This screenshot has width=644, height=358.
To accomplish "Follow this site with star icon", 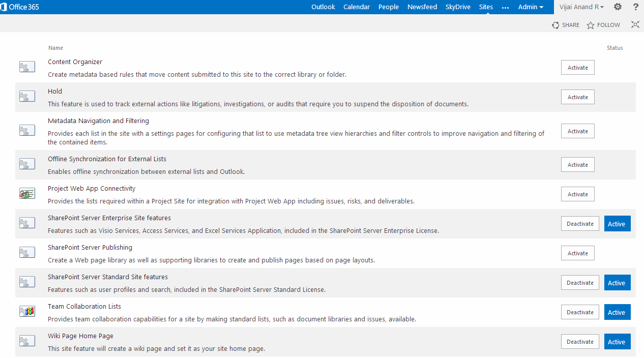I will [x=603, y=25].
